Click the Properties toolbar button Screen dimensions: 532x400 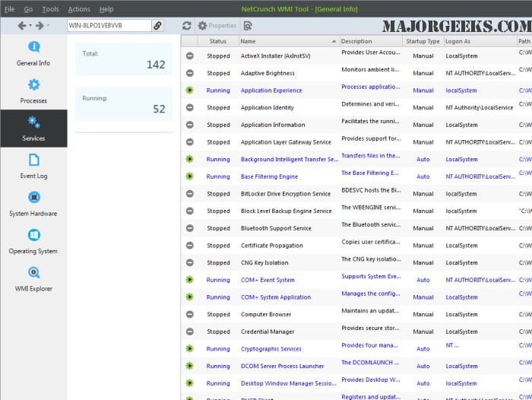217,25
